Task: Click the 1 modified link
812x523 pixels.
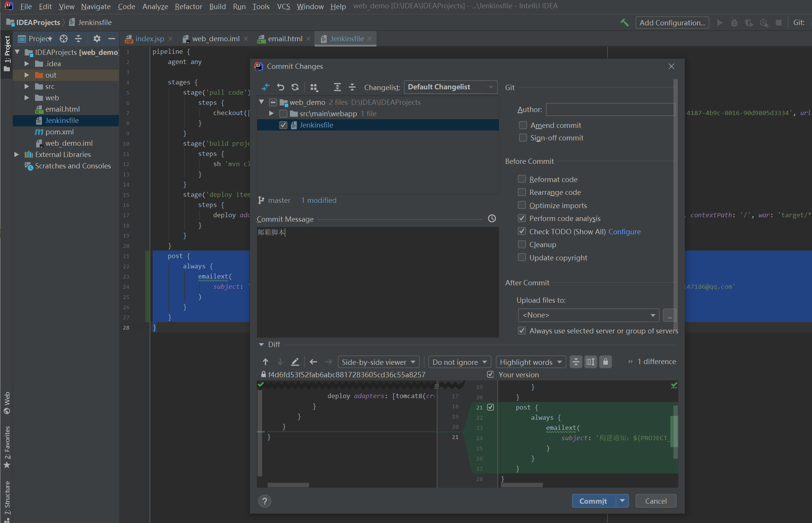Action: [319, 200]
